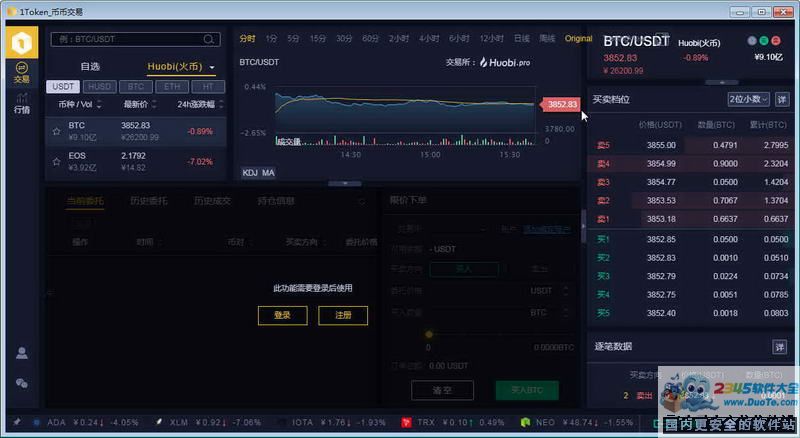
Task: Open the 行情 market sidebar icon
Action: tap(21, 102)
